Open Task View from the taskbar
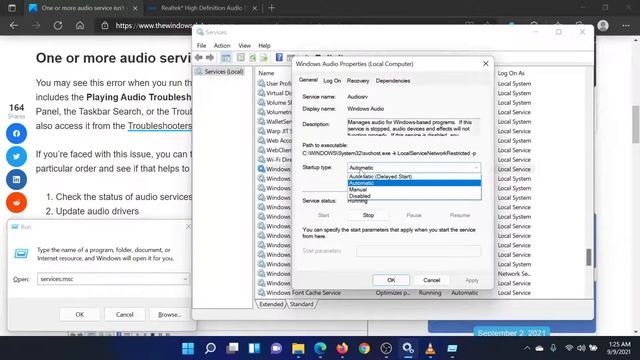The width and height of the screenshot is (640, 360). [232, 348]
